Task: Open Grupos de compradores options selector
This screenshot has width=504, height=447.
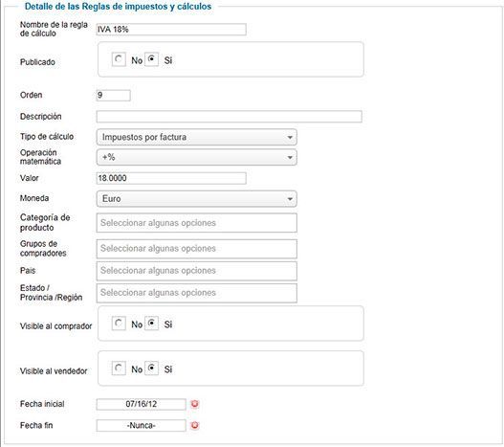Action: 197,249
